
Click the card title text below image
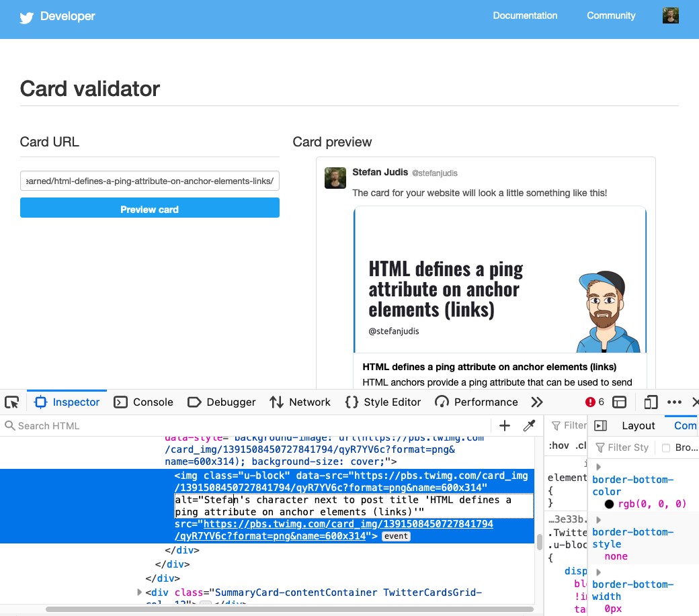pyautogui.click(x=489, y=367)
